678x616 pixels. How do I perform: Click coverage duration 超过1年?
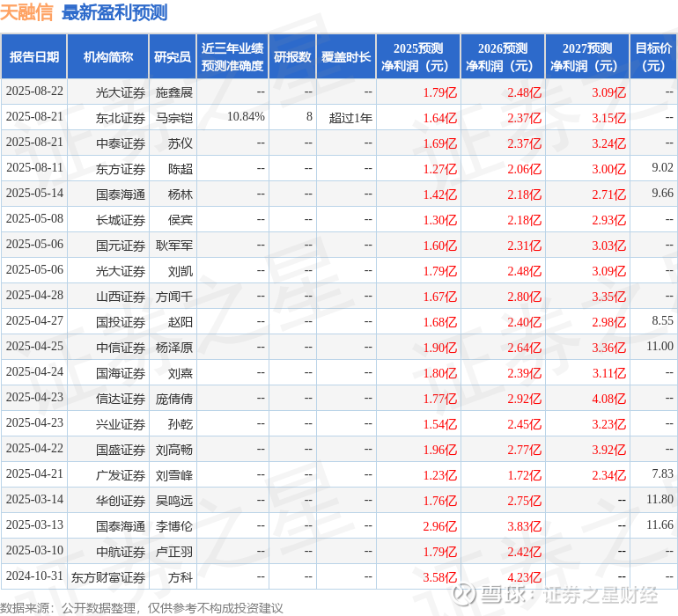tap(350, 118)
